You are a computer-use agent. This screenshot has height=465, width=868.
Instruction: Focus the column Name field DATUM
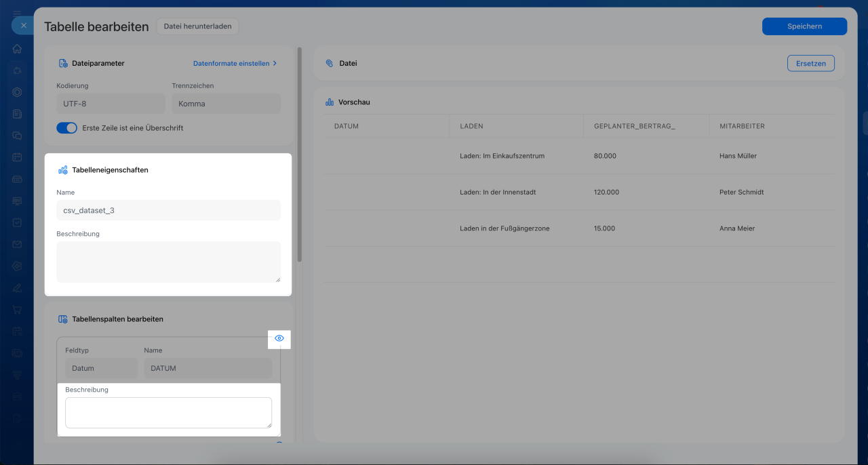click(x=208, y=368)
